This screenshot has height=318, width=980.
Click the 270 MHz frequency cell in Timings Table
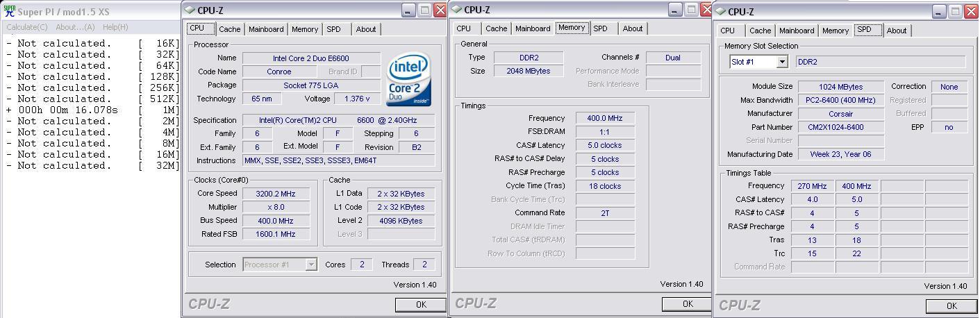(x=812, y=186)
